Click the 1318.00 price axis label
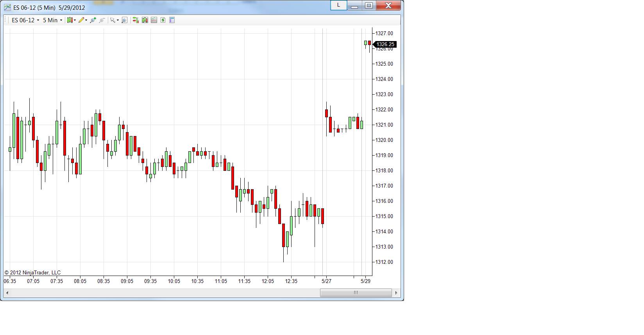The height and width of the screenshot is (335, 644). click(x=384, y=171)
